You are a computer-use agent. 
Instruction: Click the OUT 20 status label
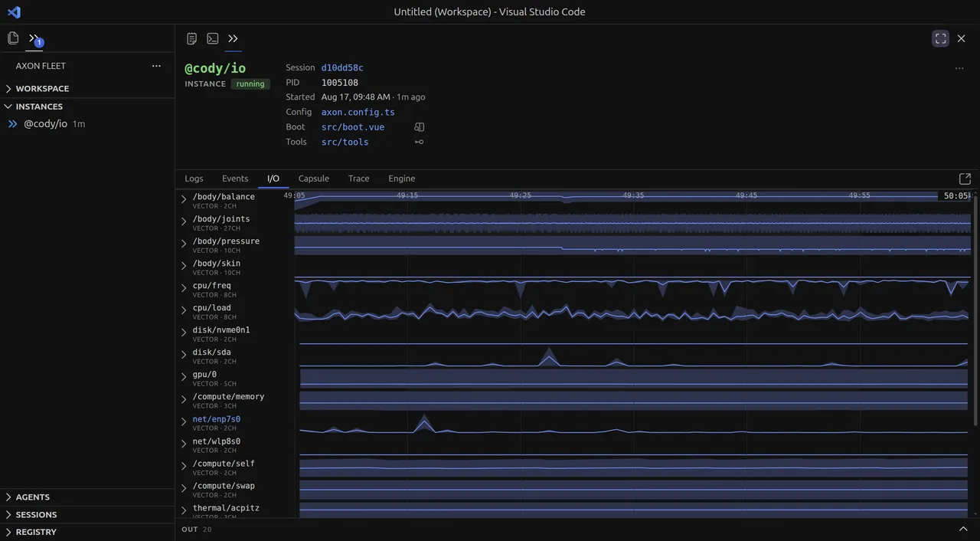[x=197, y=530]
